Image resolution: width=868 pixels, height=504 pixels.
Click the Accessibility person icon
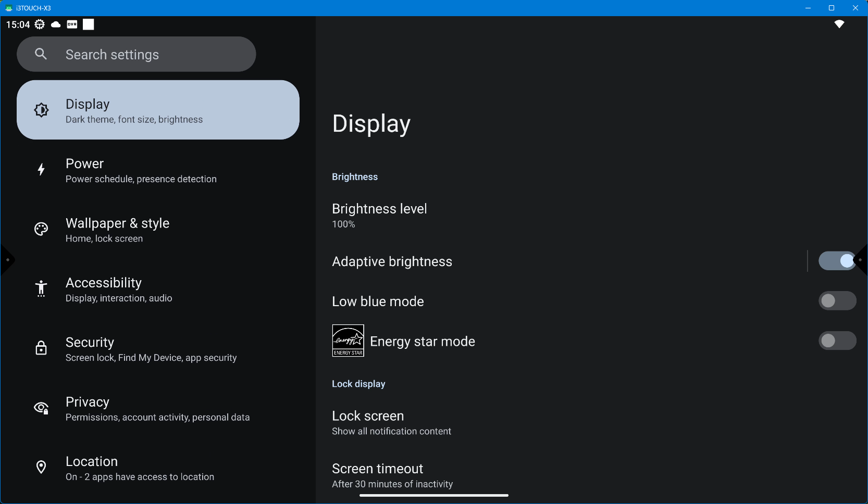click(41, 288)
